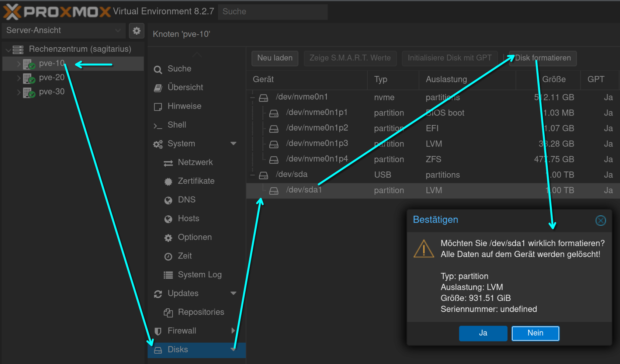Focus the Suche search field at top
Viewport: 620px width, 364px height.
coord(273,12)
